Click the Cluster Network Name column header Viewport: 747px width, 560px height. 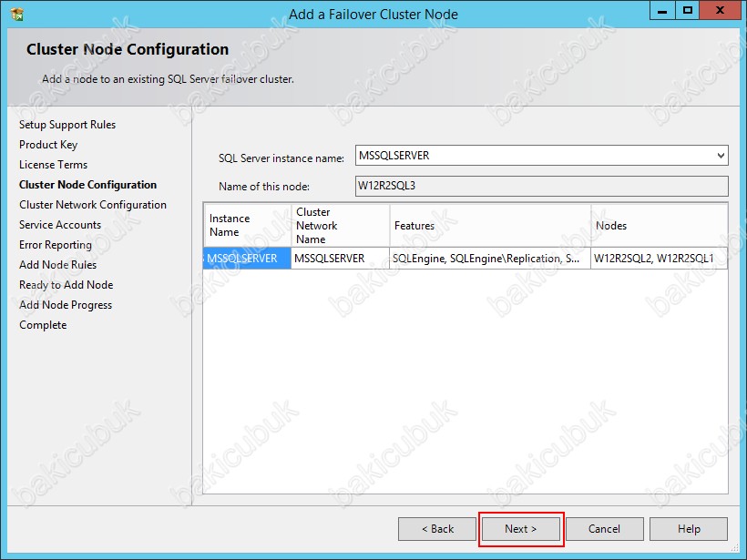(341, 225)
